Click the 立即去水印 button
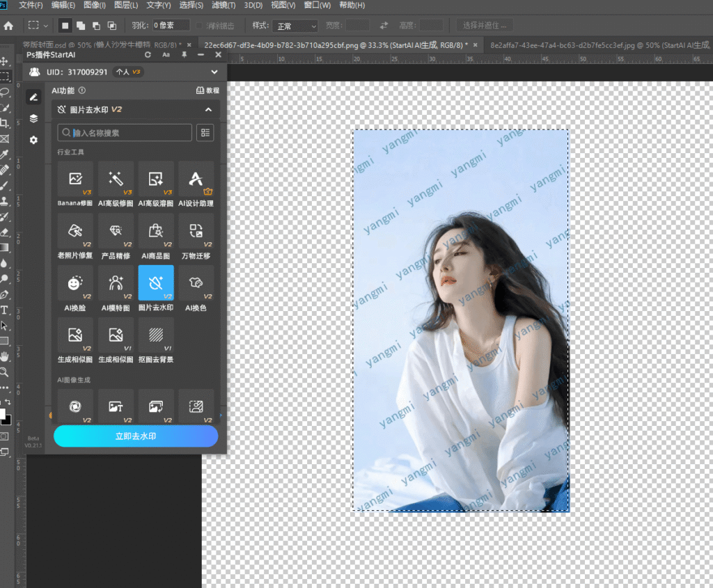The width and height of the screenshot is (713, 588). tap(136, 436)
